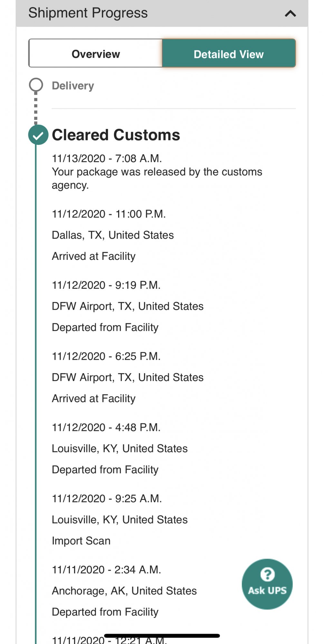Switch to the Overview tab
The image size is (324, 644).
tap(96, 54)
